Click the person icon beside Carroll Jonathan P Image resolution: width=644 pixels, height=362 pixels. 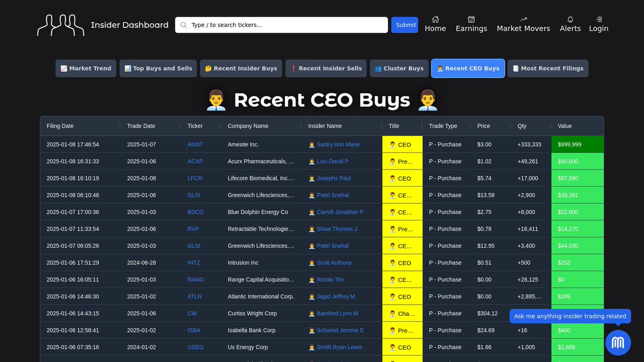(312, 212)
